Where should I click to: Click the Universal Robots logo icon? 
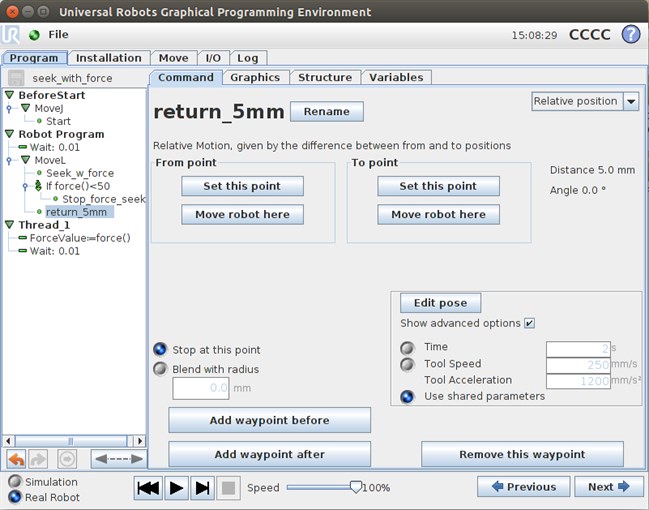pyautogui.click(x=10, y=35)
